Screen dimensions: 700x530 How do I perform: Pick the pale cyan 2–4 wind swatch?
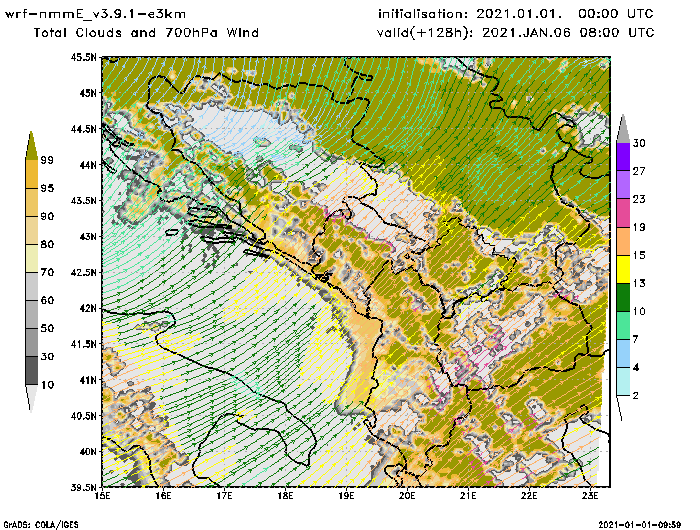coord(623,381)
